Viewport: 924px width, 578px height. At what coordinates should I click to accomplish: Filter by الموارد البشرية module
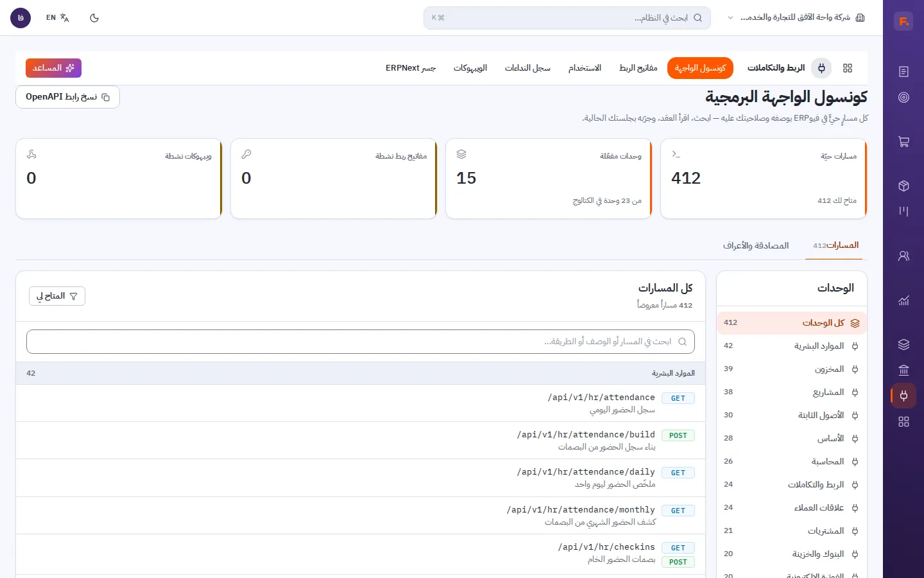tap(792, 346)
